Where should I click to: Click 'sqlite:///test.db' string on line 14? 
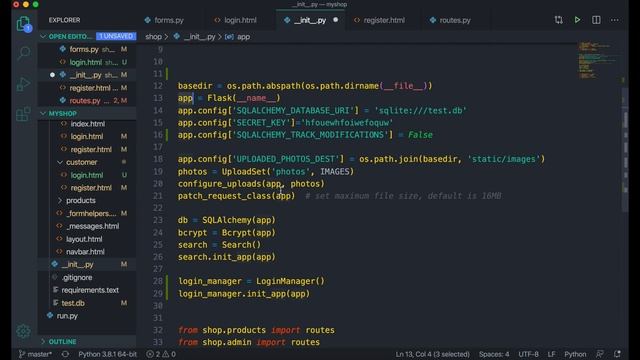pos(420,110)
